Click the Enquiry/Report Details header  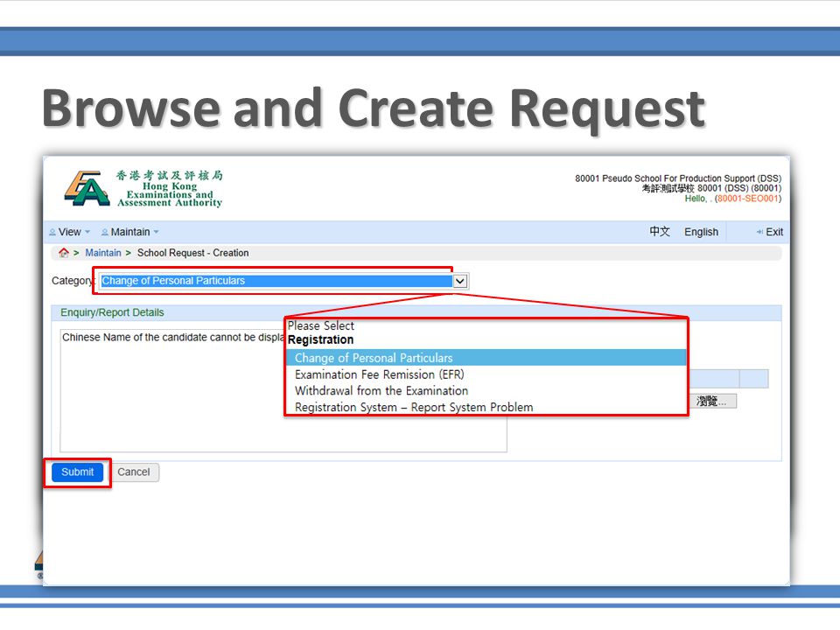point(112,312)
